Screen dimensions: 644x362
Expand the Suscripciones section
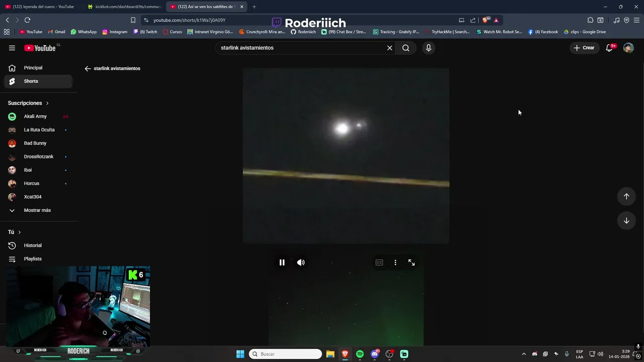click(x=28, y=103)
